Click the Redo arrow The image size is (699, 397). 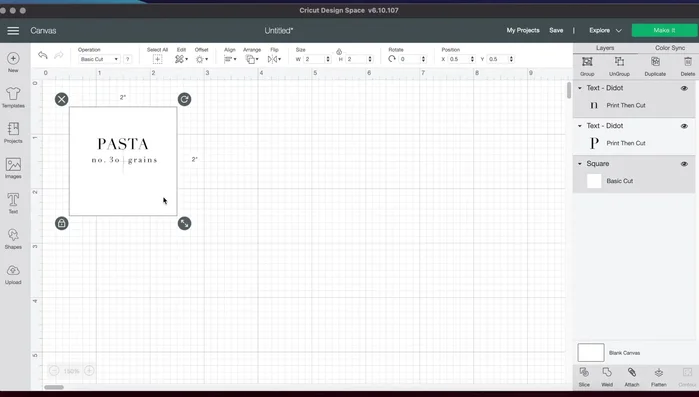[x=58, y=55]
